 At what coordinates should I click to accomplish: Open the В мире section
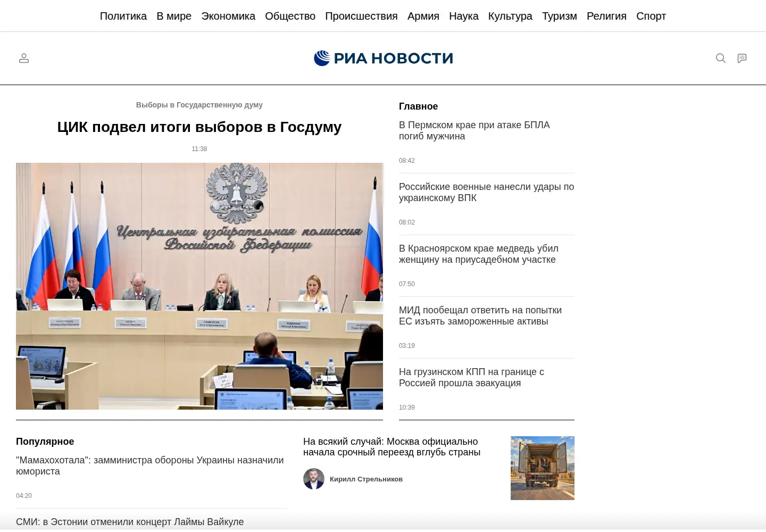pyautogui.click(x=174, y=16)
